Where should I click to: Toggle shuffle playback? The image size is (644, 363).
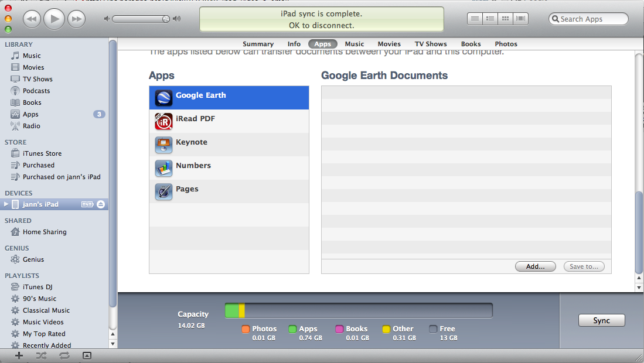41,355
